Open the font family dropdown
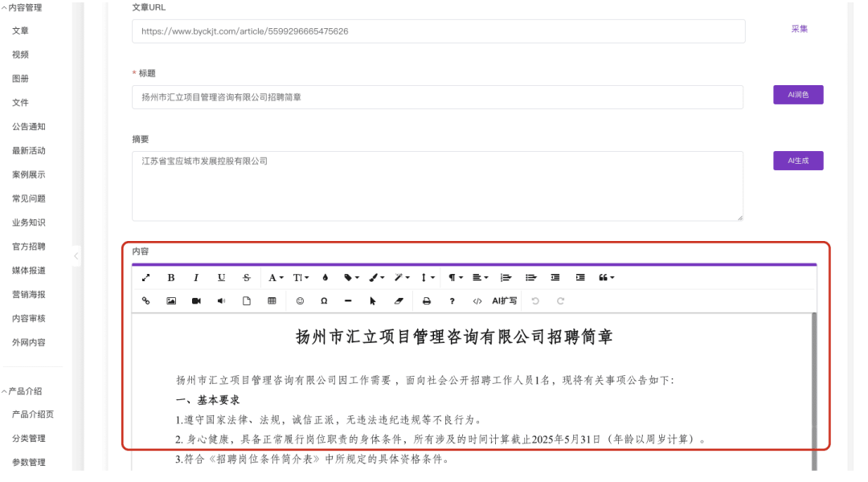868x482 pixels. point(276,278)
